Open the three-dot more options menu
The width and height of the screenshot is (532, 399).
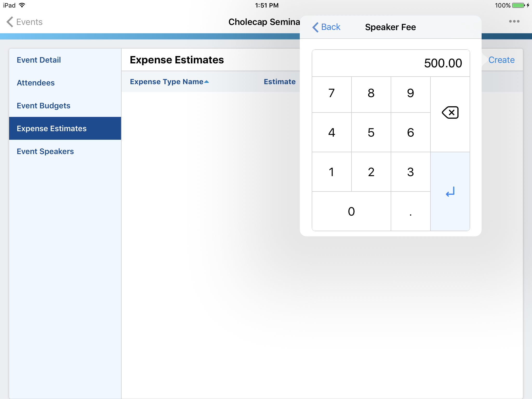click(x=514, y=22)
